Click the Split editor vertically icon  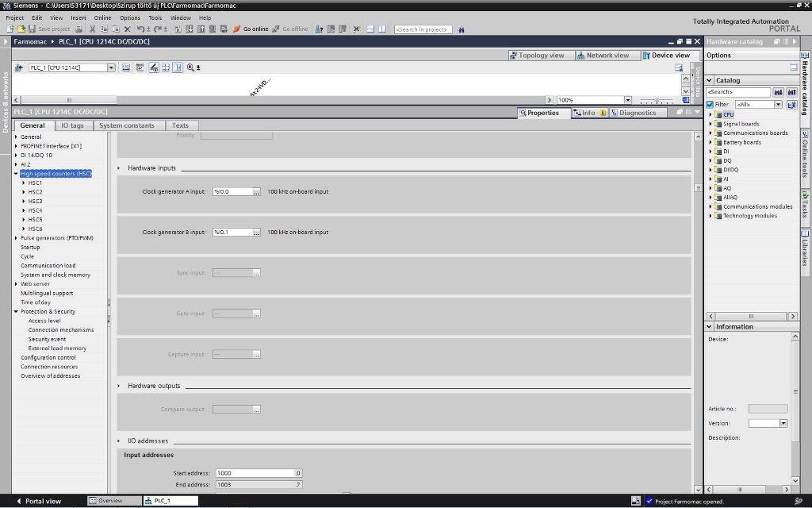point(381,29)
